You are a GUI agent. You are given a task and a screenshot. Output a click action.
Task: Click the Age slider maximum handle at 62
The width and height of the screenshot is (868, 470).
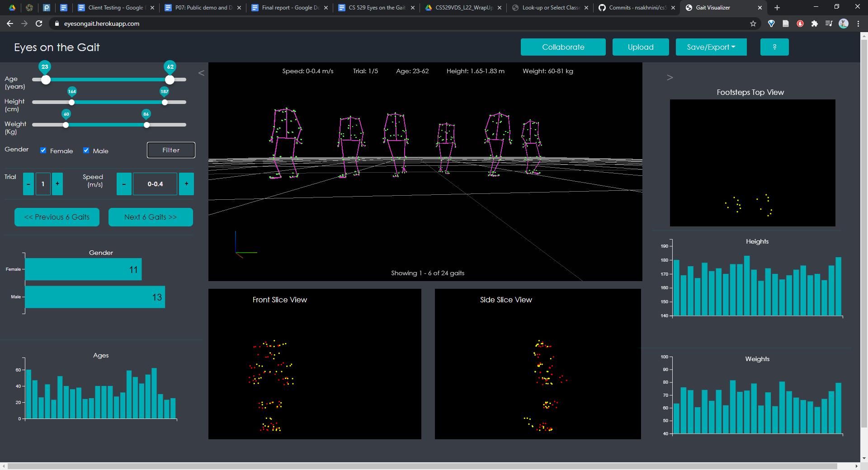[170, 80]
